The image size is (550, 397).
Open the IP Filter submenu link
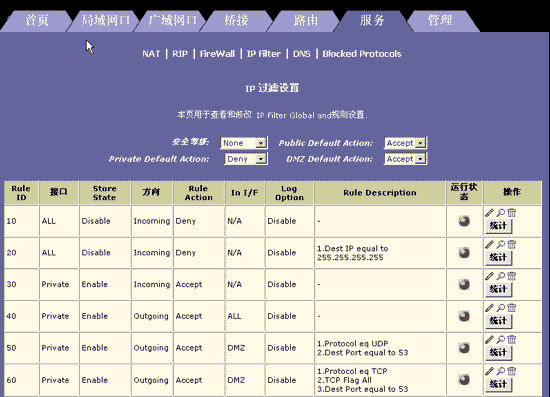click(263, 54)
